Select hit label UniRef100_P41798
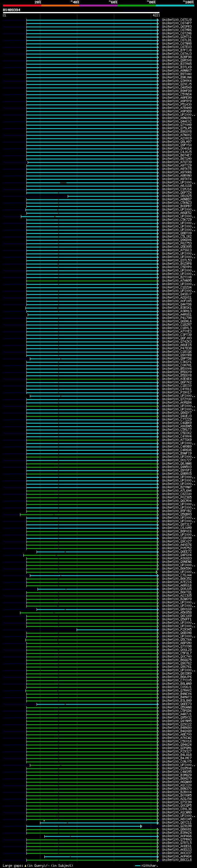Viewport: 197px width, 868px height. 177,318
